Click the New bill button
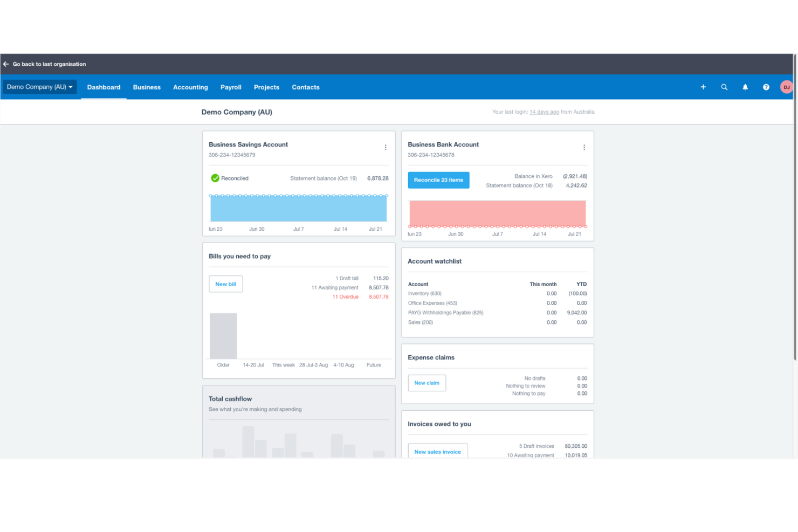The width and height of the screenshot is (798, 532). [225, 284]
